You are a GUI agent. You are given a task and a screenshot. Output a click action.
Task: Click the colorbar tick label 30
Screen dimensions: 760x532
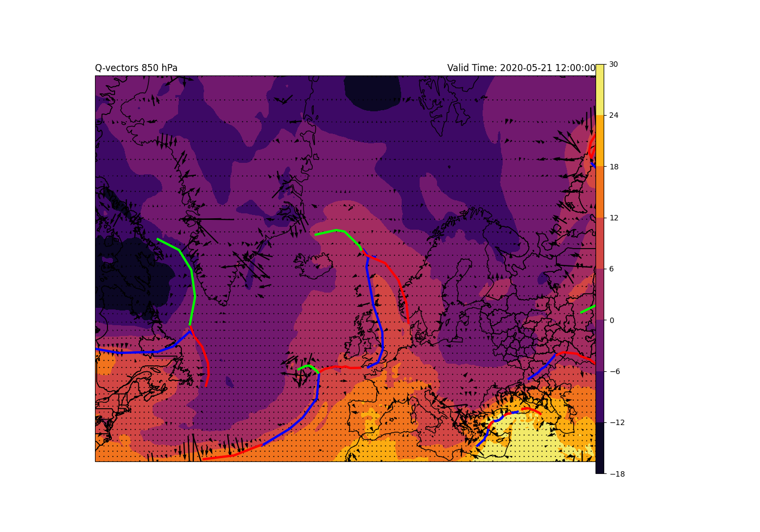tap(614, 64)
